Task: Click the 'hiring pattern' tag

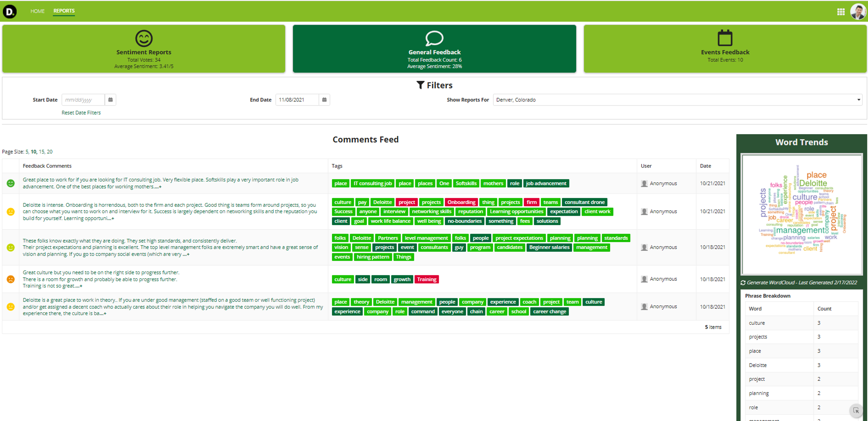Action: [373, 257]
